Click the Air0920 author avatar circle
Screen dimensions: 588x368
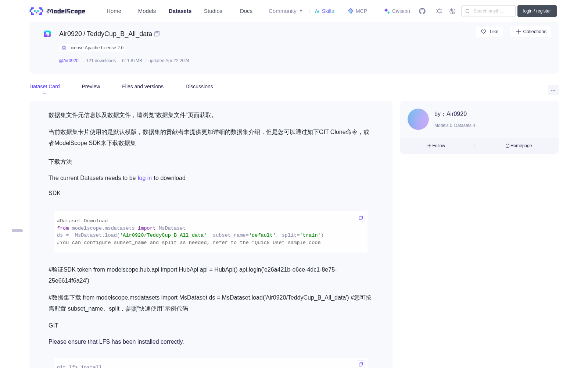click(418, 119)
